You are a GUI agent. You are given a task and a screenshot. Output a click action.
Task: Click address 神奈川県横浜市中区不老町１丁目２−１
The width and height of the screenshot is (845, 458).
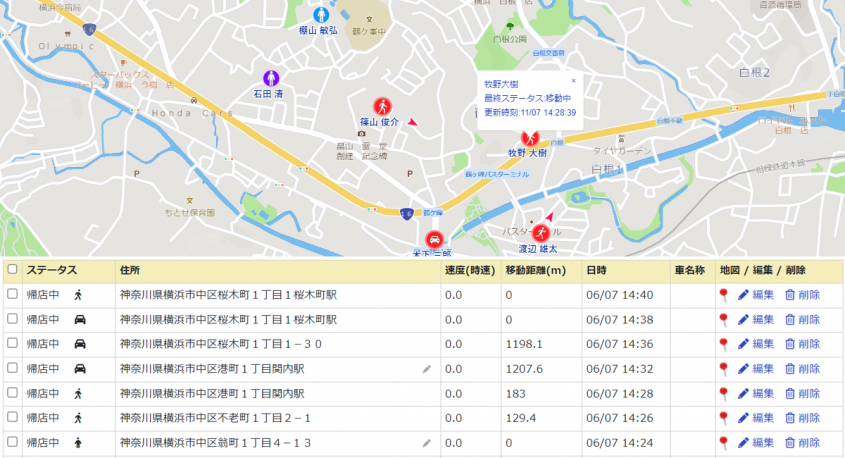[x=215, y=418]
